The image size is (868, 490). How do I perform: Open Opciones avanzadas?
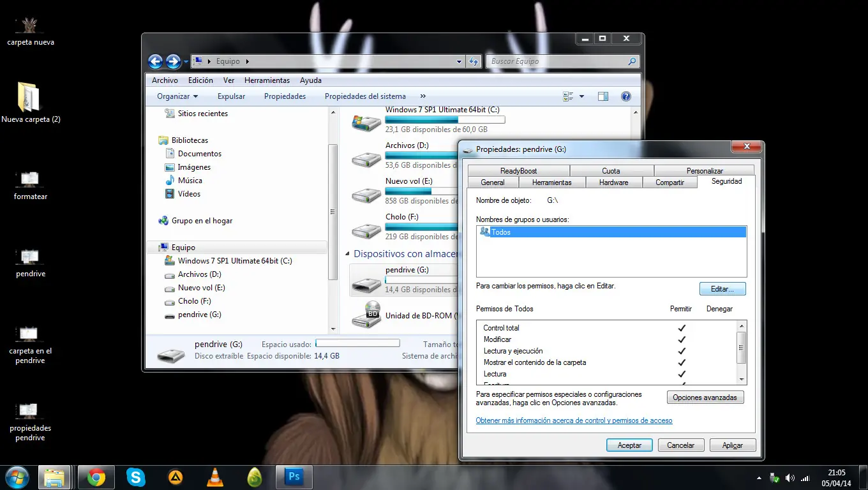(x=705, y=397)
